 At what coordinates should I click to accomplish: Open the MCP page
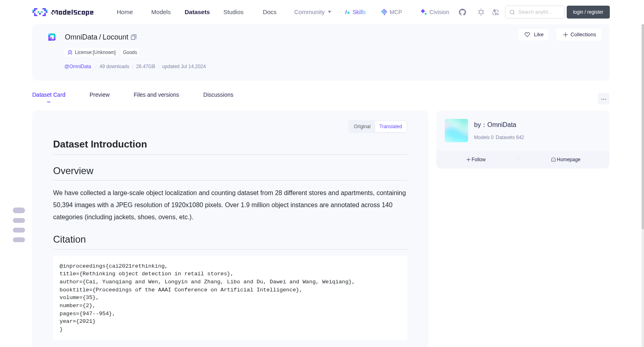[392, 12]
